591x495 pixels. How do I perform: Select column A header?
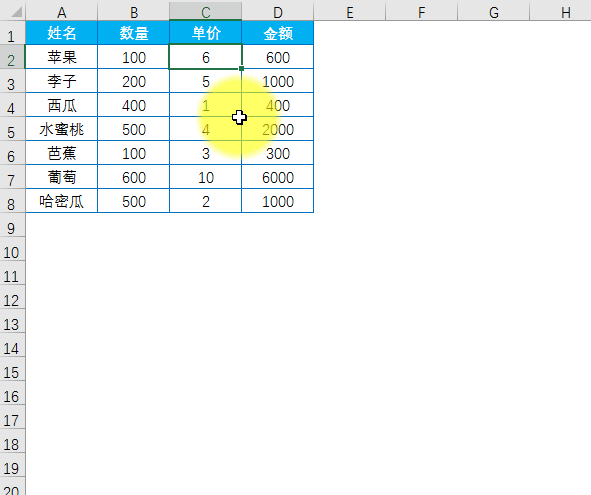pos(61,12)
